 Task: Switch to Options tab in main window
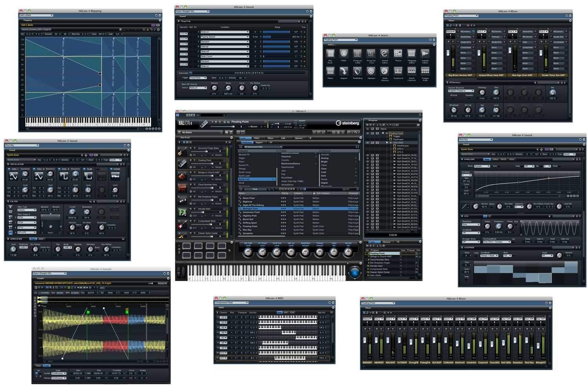pyautogui.click(x=299, y=138)
